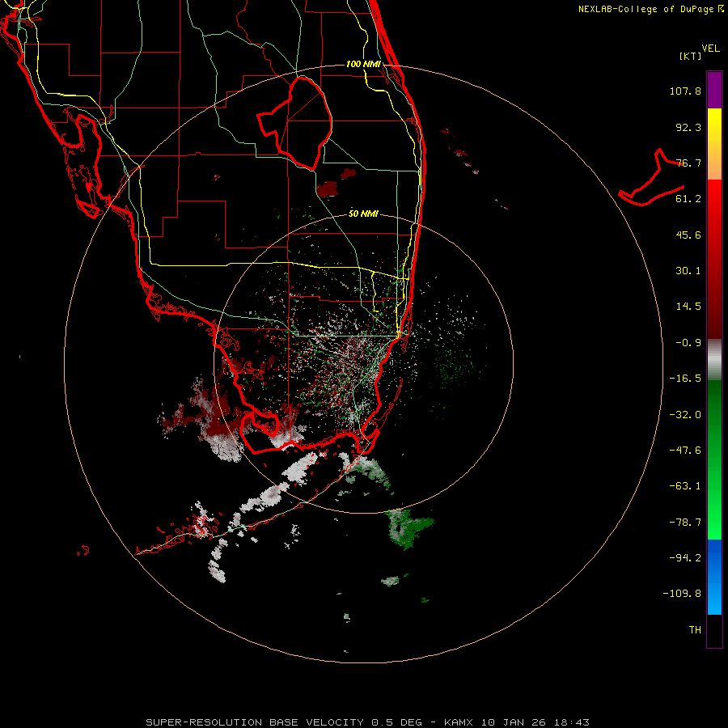Click the -78.7 legend value
The height and width of the screenshot is (728, 728).
[685, 523]
